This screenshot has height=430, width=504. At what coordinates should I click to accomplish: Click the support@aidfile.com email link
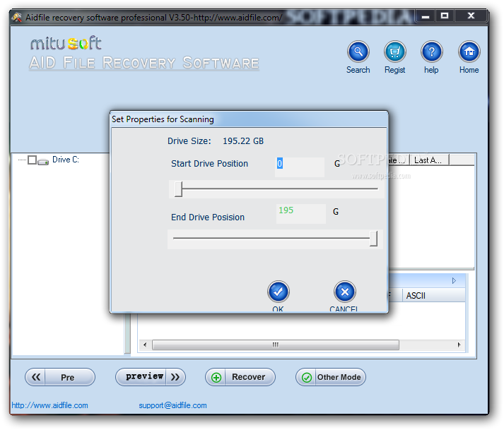pyautogui.click(x=172, y=405)
